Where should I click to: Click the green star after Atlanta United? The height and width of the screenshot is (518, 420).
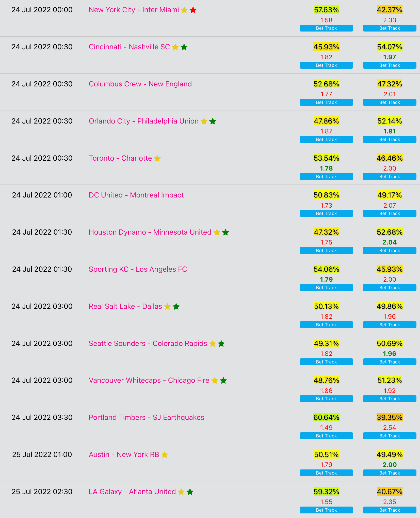(x=190, y=492)
